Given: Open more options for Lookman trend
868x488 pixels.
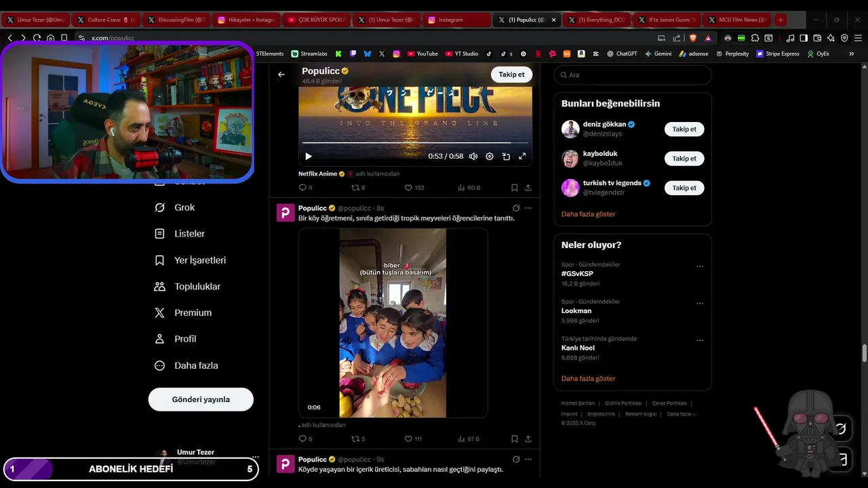Looking at the screenshot, I should [x=700, y=304].
